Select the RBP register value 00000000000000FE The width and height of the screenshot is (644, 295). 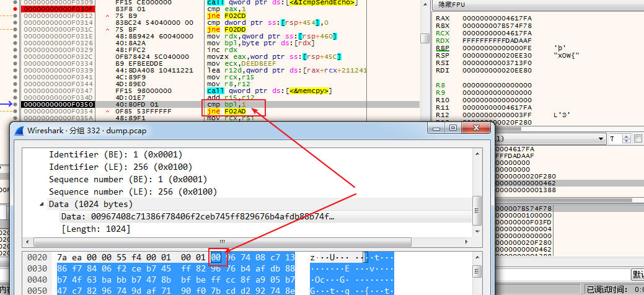tap(497, 48)
